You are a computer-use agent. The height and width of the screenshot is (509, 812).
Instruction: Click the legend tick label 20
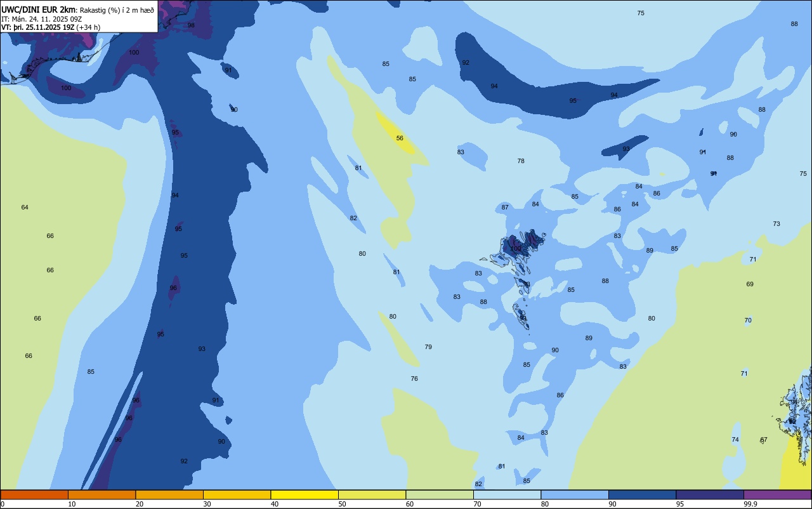coord(140,504)
